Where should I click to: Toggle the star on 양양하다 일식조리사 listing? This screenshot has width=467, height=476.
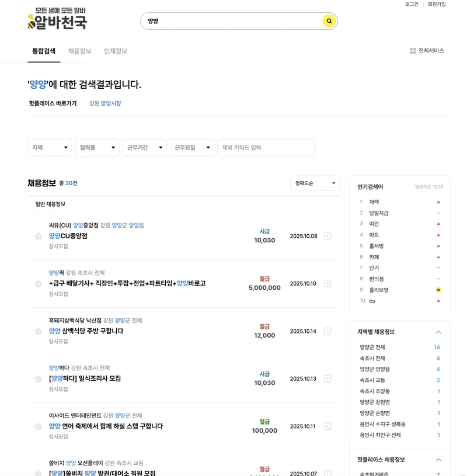point(38,378)
